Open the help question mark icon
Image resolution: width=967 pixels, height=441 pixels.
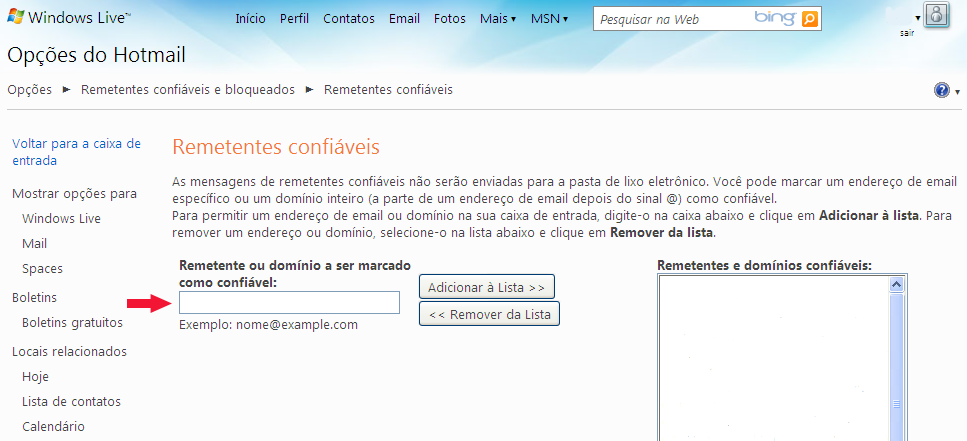(942, 91)
